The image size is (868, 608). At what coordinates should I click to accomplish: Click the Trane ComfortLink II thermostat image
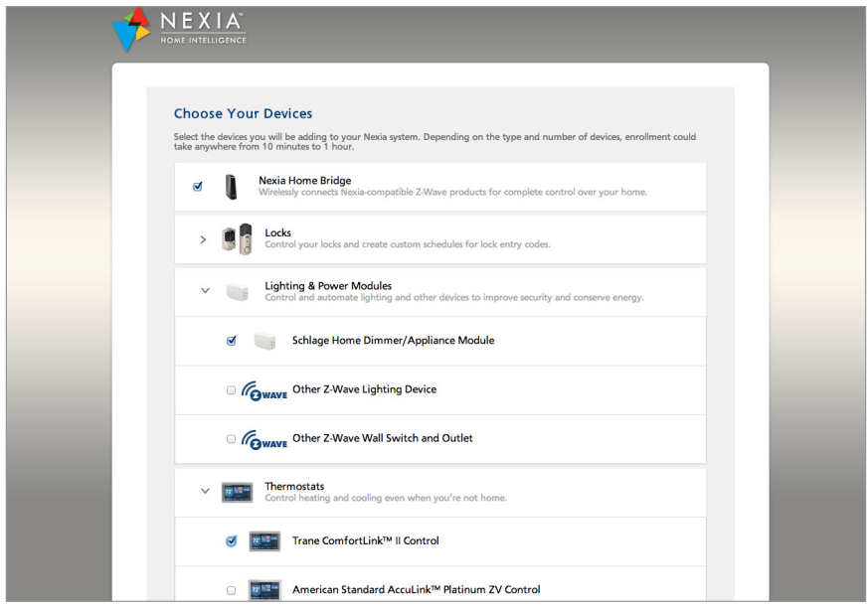pos(264,541)
